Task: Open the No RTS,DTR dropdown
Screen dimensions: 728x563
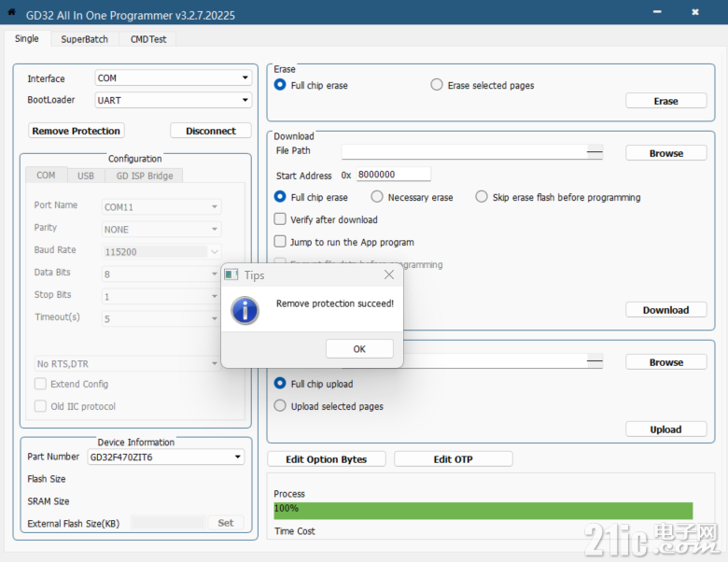Action: (x=127, y=364)
